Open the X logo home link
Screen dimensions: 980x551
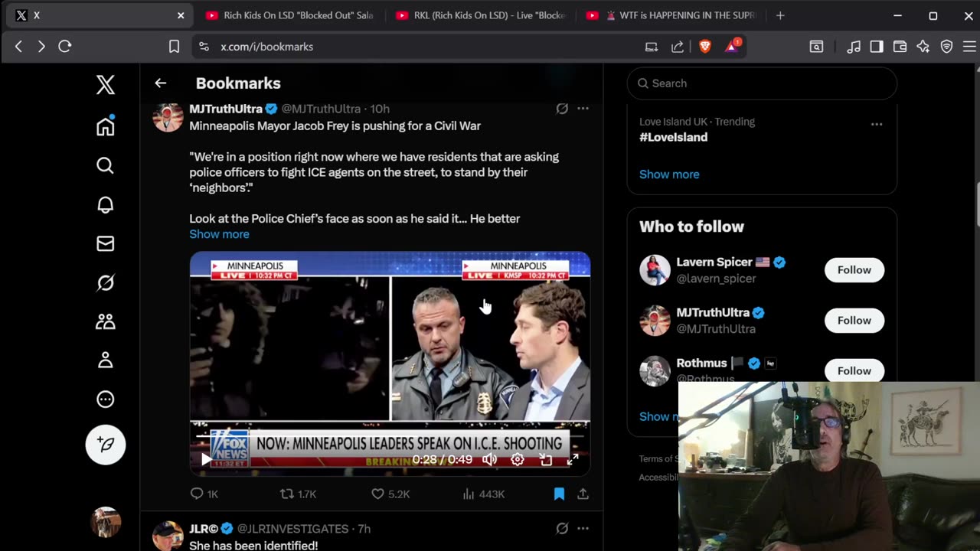106,84
